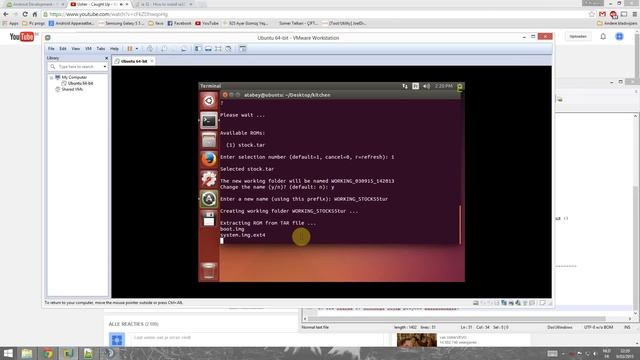Close the Ubuntu 64-bit VM tab
The image size is (640, 360).
152,61
